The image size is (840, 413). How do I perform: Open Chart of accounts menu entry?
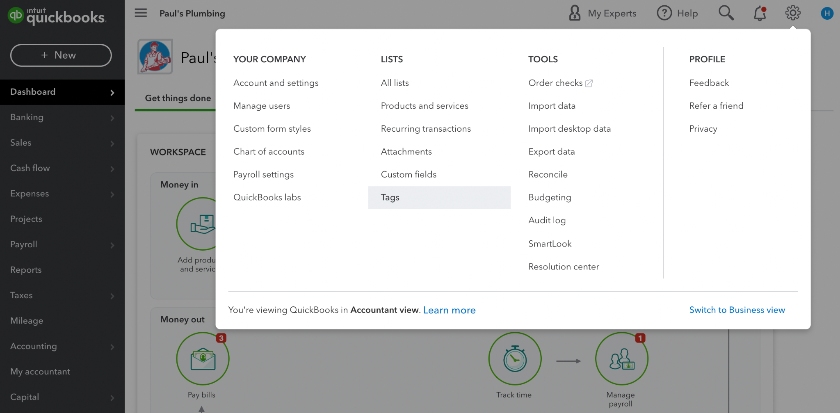coord(268,152)
